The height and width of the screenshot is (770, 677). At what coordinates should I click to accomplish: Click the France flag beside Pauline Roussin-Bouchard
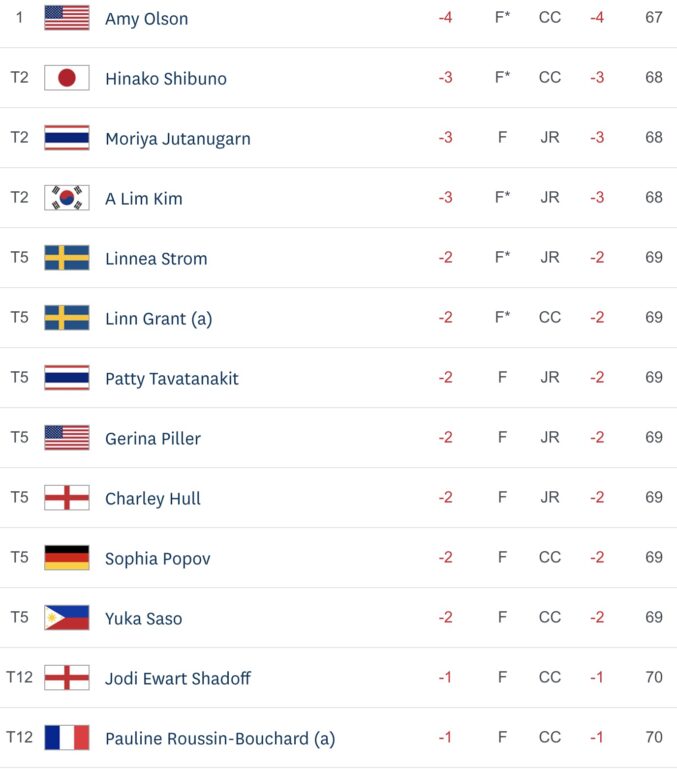tap(67, 737)
